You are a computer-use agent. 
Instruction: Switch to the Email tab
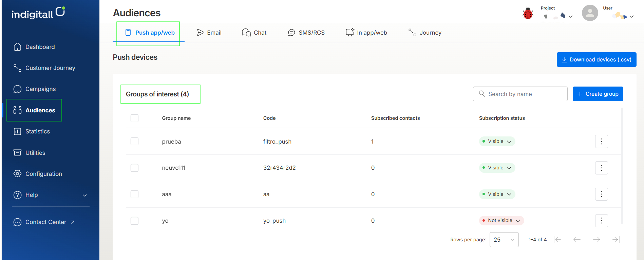209,33
